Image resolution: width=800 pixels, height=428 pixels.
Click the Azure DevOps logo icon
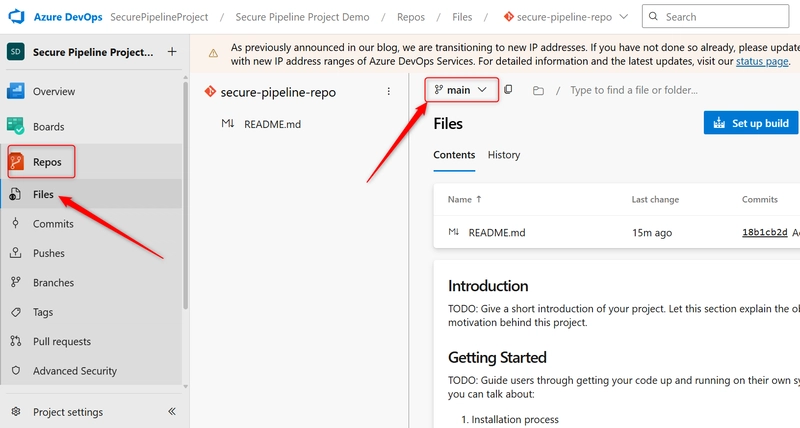pyautogui.click(x=16, y=16)
